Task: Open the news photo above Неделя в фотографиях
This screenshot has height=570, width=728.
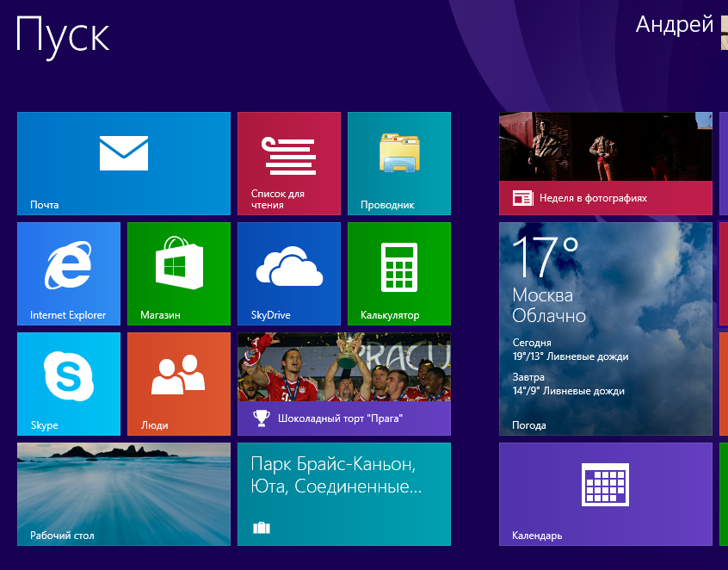Action: click(x=606, y=146)
